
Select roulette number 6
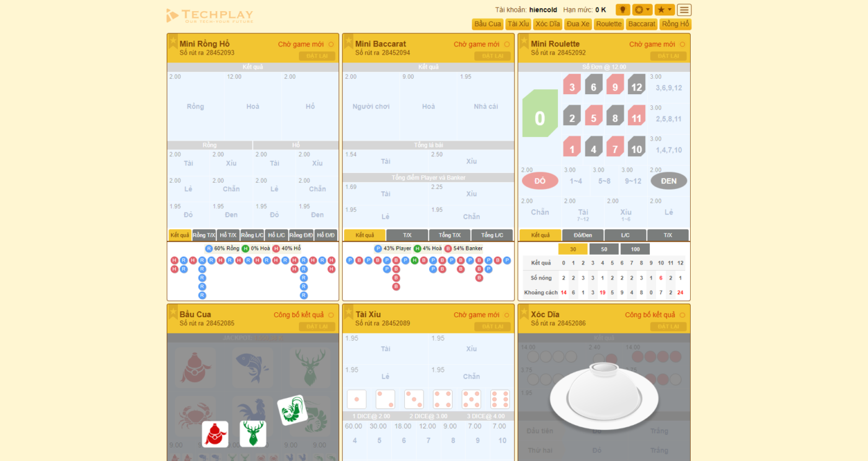pos(593,84)
